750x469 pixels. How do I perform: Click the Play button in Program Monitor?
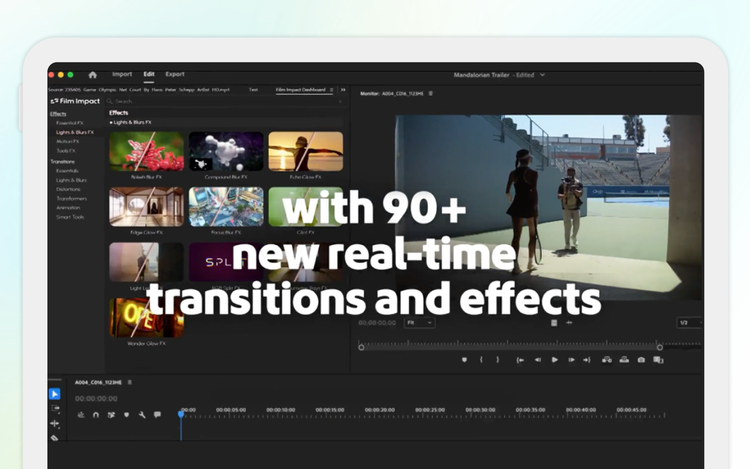pos(555,360)
